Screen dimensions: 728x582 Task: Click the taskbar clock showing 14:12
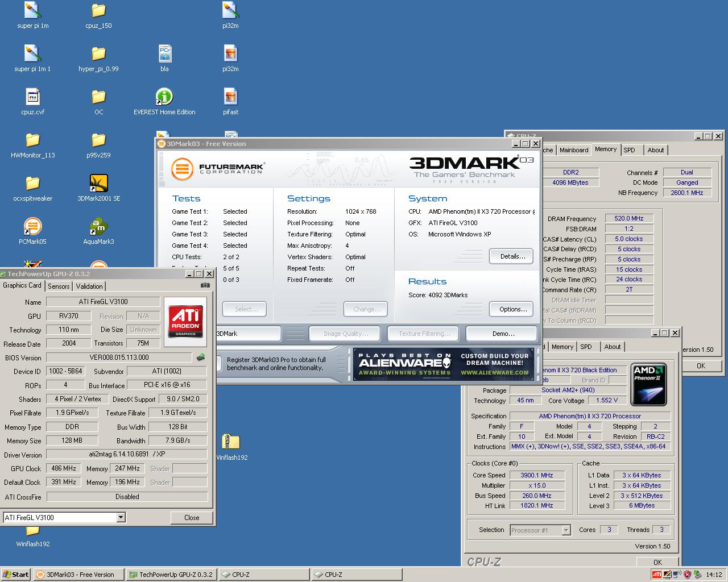(x=714, y=575)
